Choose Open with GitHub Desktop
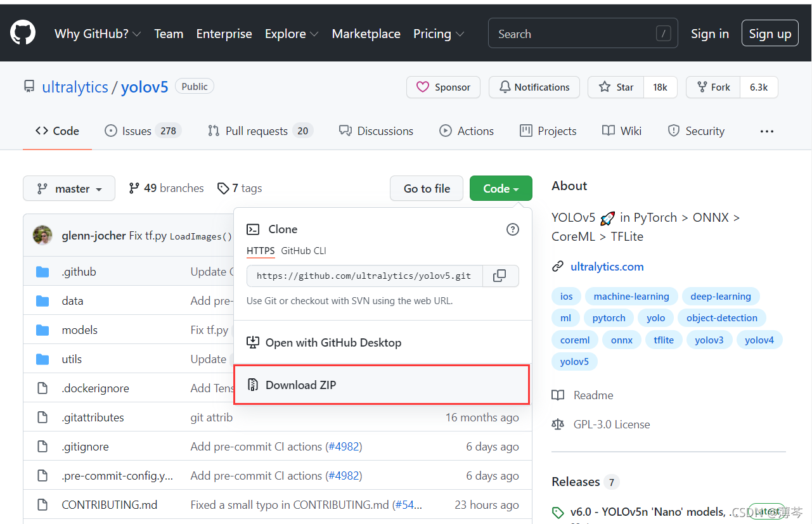 point(383,343)
